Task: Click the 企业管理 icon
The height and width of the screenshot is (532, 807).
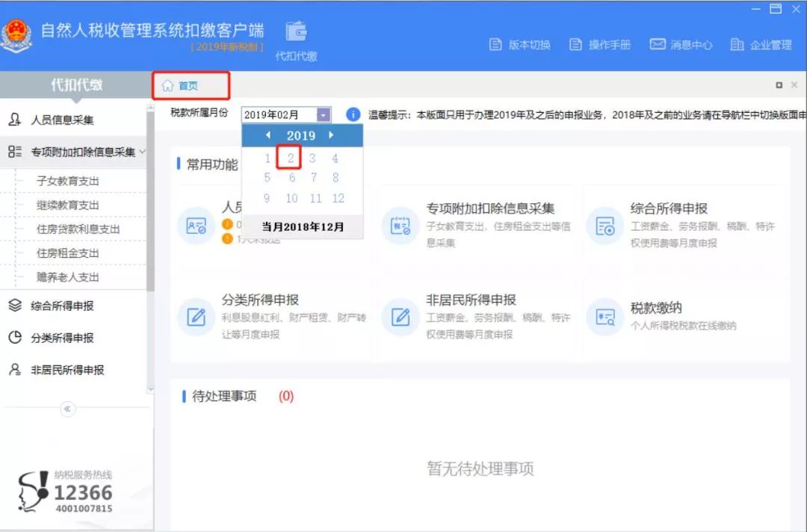Action: point(736,44)
